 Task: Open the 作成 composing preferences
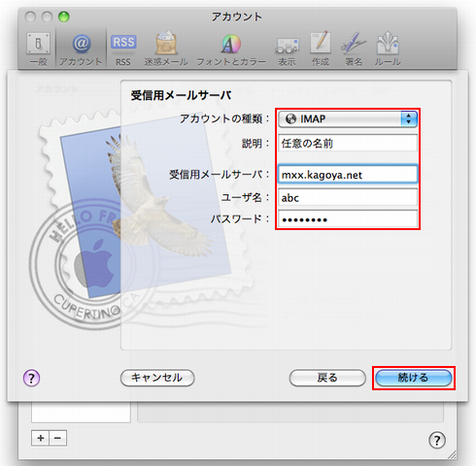click(321, 49)
